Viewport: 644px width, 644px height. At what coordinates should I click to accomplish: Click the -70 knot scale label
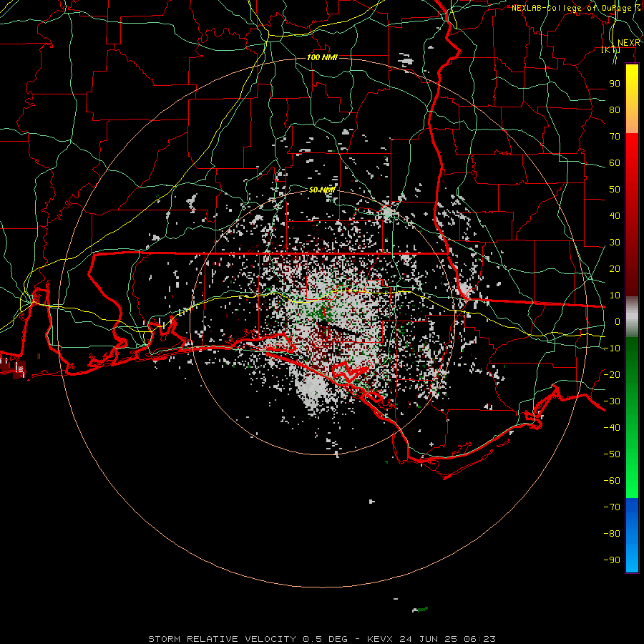click(x=612, y=507)
